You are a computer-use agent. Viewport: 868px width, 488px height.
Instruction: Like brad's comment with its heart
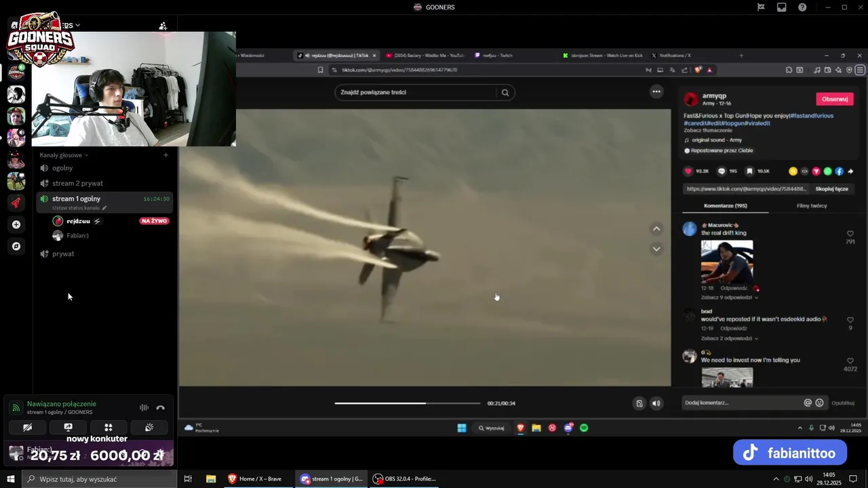click(850, 320)
